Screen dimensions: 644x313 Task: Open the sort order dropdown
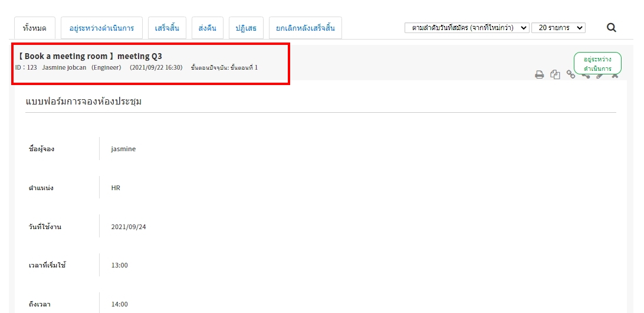[x=466, y=28]
